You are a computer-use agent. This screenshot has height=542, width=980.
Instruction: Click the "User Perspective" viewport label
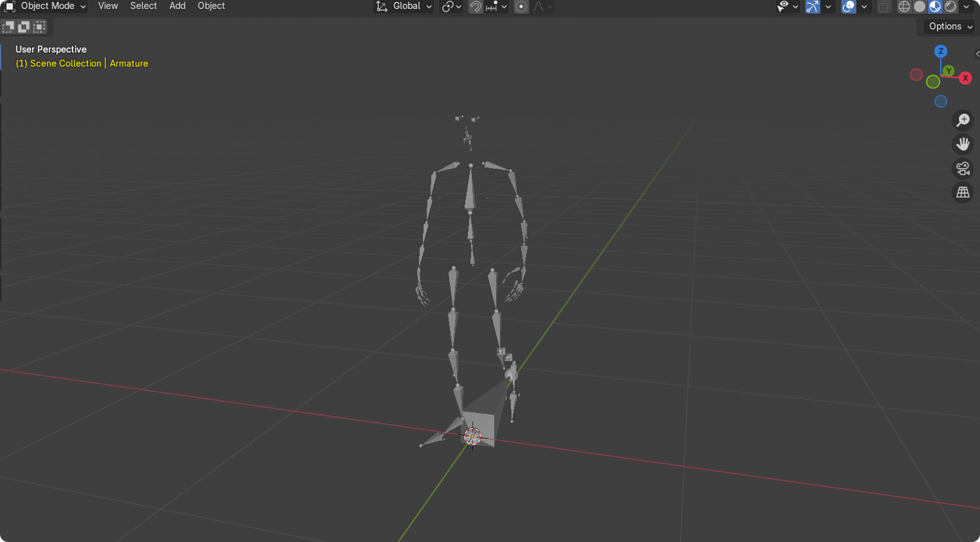point(51,50)
